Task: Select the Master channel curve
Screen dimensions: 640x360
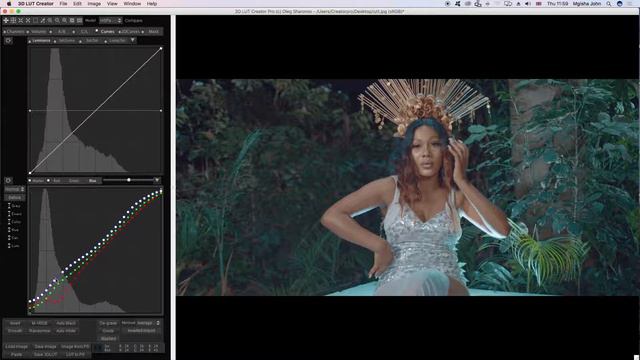Action: pos(37,180)
